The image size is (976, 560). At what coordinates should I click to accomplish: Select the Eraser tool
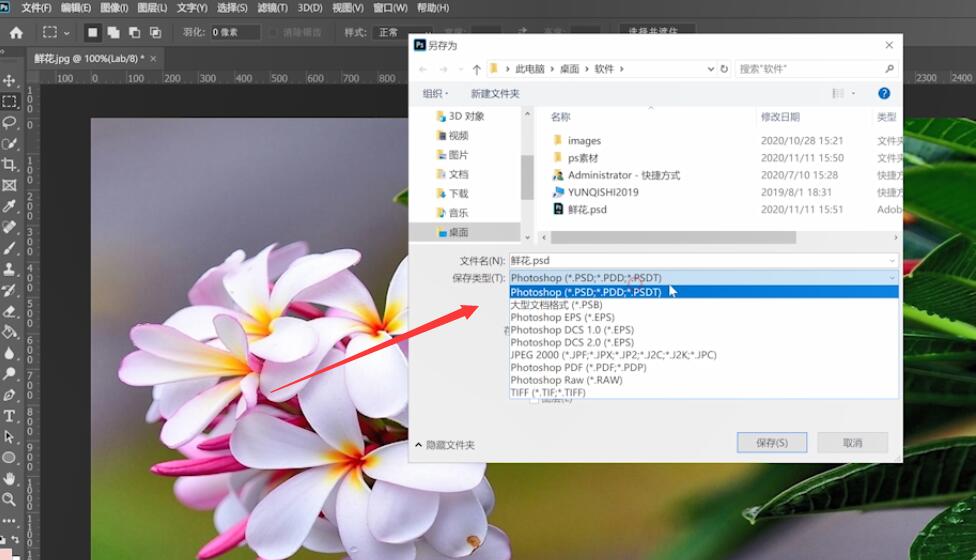pos(9,311)
